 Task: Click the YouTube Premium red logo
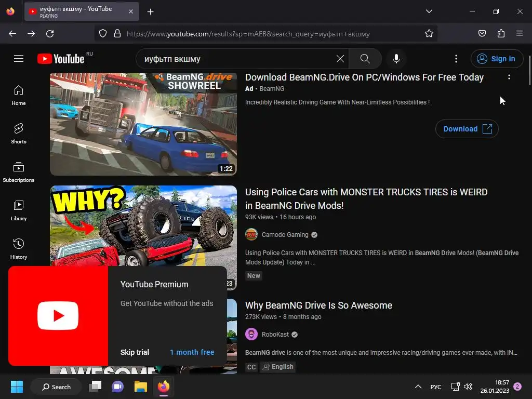coord(58,316)
